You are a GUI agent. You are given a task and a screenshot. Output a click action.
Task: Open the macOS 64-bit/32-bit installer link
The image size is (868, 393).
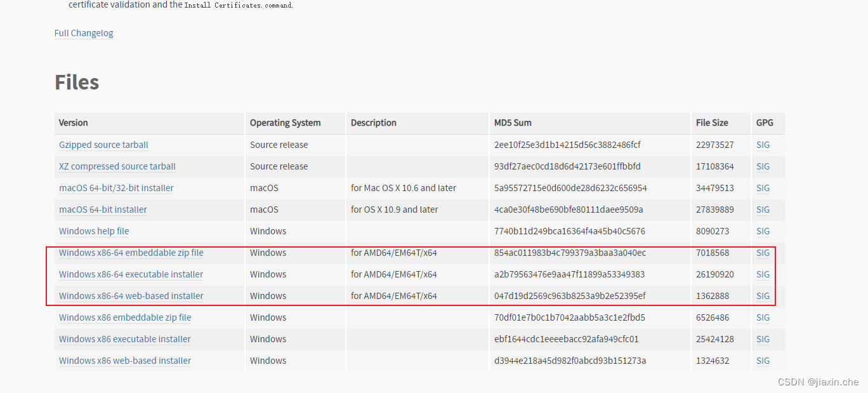[115, 188]
